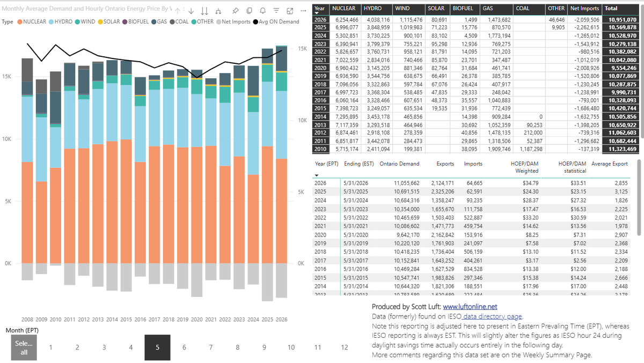Open chart in focus mode icon
The height and width of the screenshot is (363, 644).
point(290,11)
